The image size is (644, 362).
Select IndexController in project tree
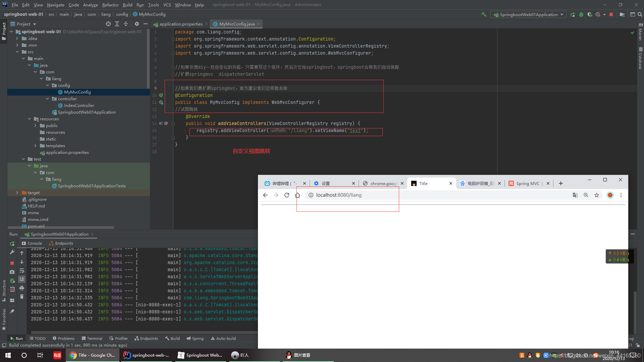(x=79, y=106)
